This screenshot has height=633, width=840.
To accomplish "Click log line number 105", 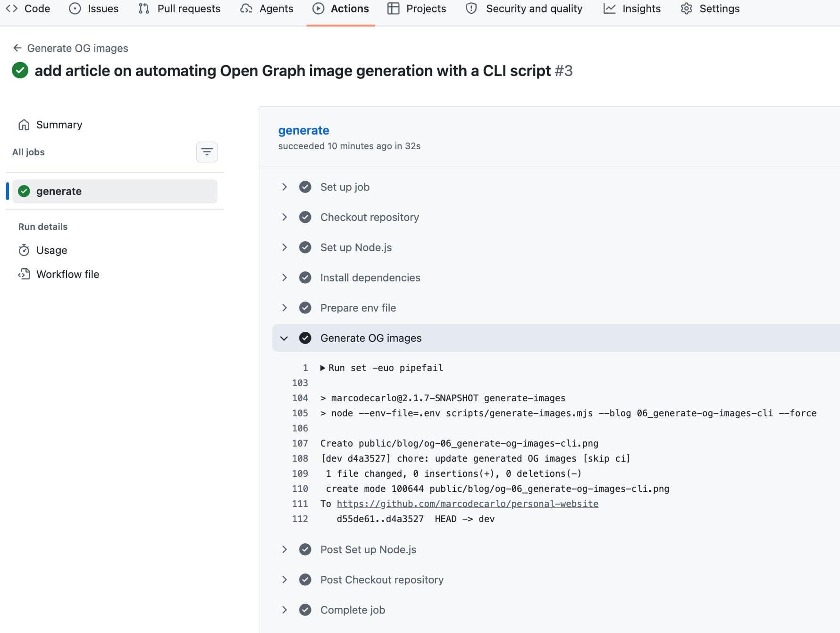I will pos(300,413).
